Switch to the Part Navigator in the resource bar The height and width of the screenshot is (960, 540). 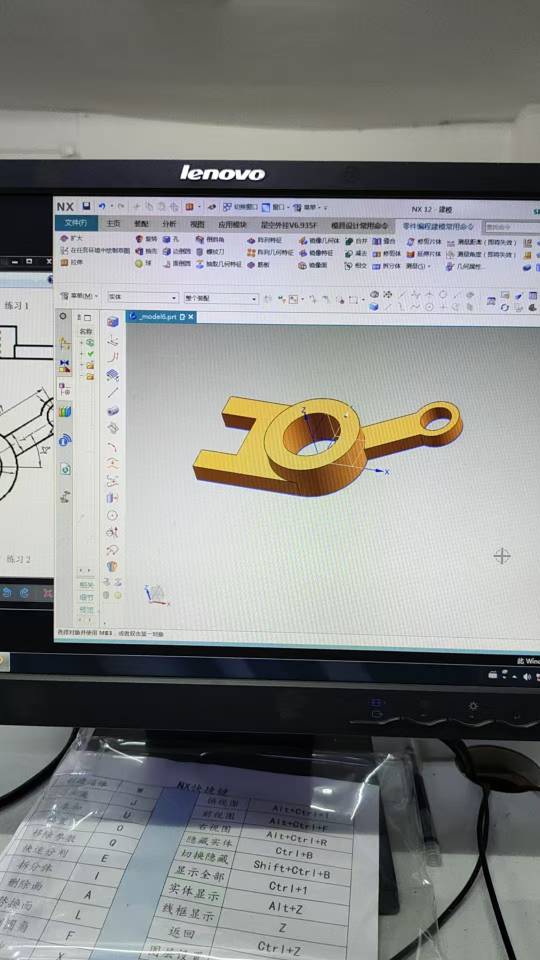[64, 389]
